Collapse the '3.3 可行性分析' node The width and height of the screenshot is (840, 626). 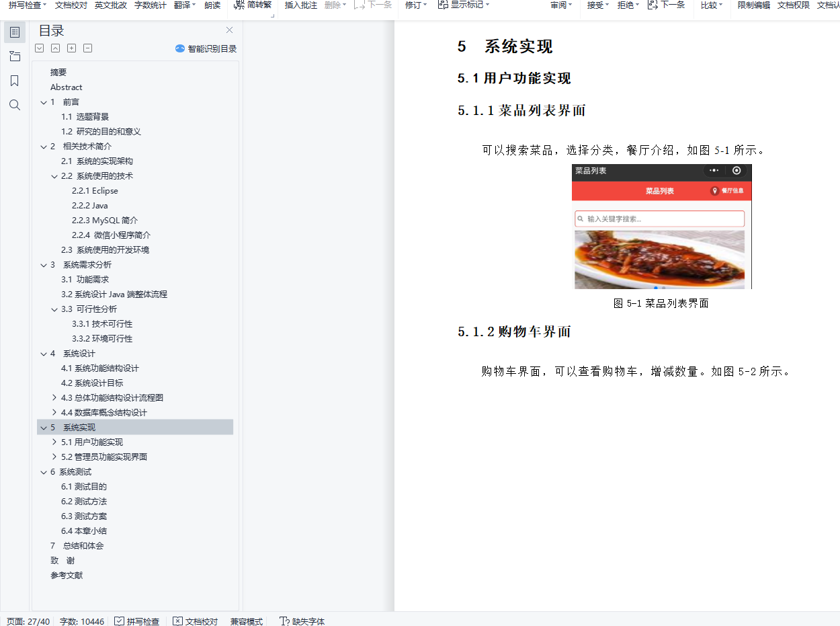point(54,309)
